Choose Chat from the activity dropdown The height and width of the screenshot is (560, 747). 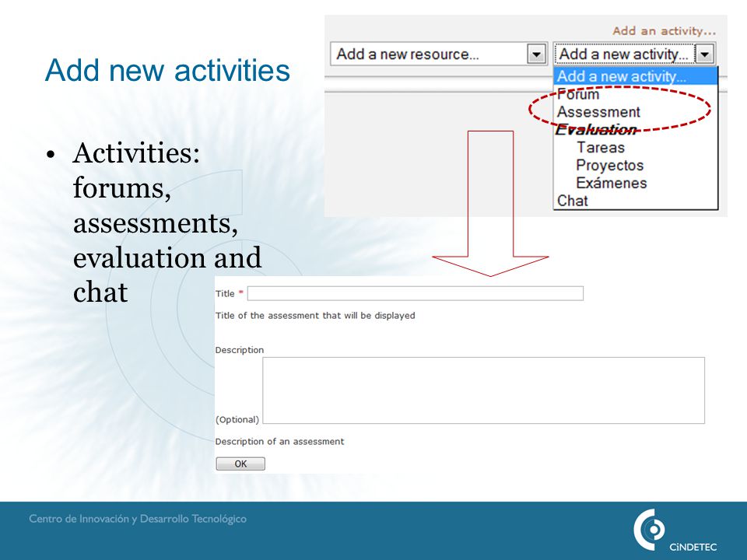573,201
